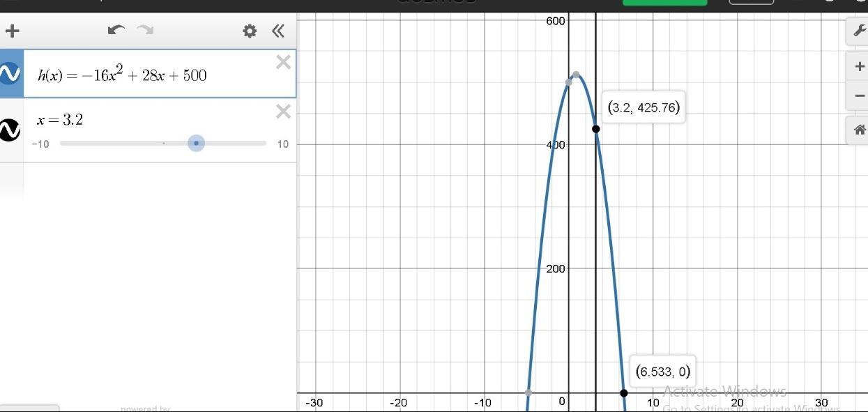Delete the x = 3.2 expression
Screen dimensions: 868x412
(x=283, y=112)
